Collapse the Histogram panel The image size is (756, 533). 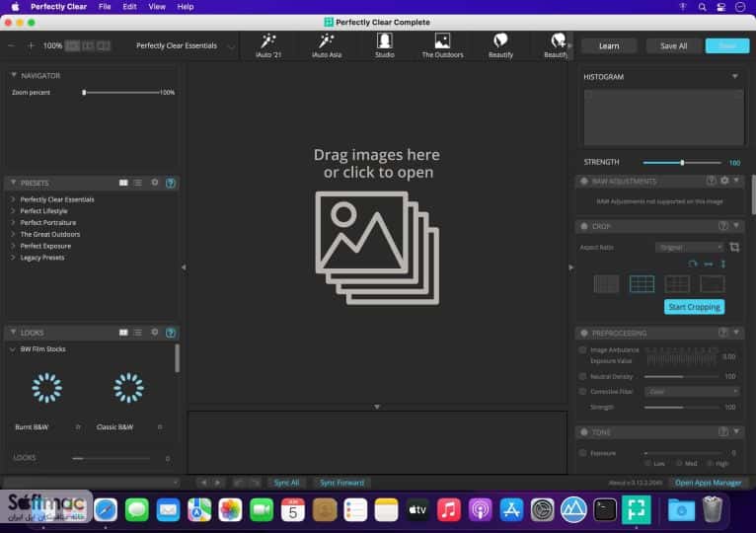click(735, 76)
